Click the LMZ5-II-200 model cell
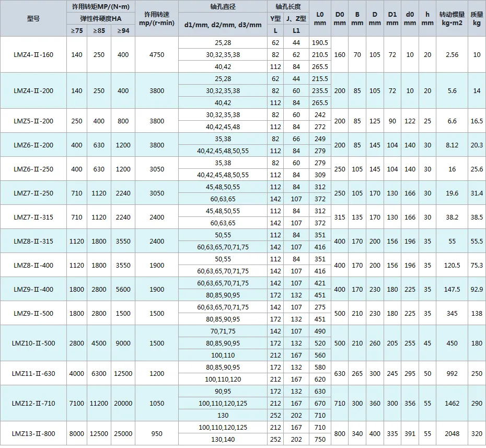Screen dimensions: 486x448 click(x=33, y=121)
